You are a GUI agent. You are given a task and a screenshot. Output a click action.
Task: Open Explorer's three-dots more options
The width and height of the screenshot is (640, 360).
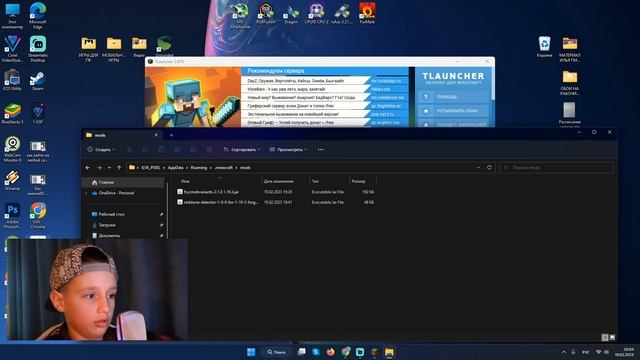pos(320,149)
